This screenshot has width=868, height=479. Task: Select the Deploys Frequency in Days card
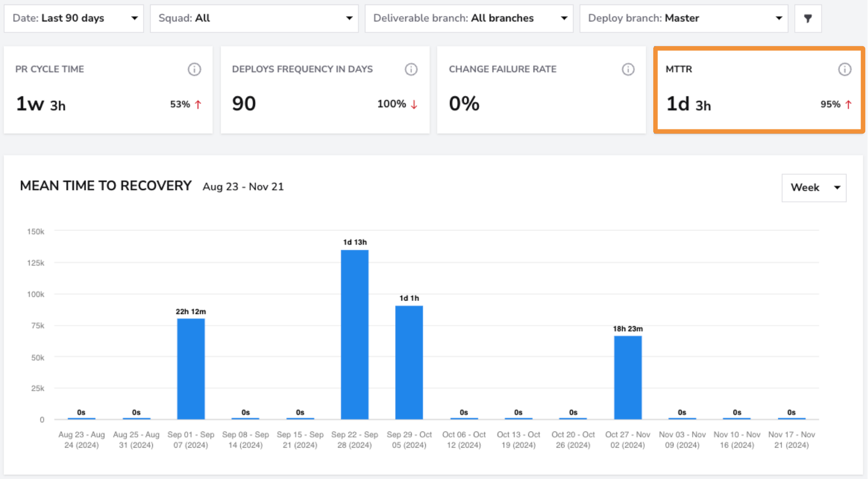[x=325, y=90]
